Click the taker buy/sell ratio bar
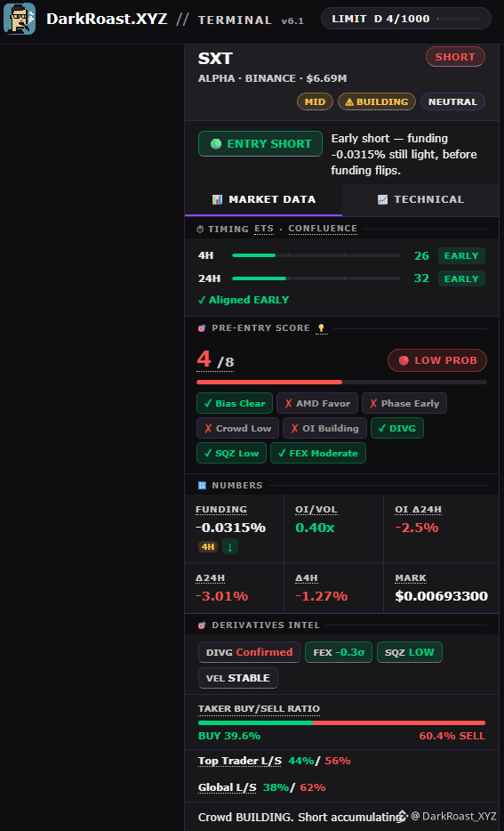 pos(341,722)
